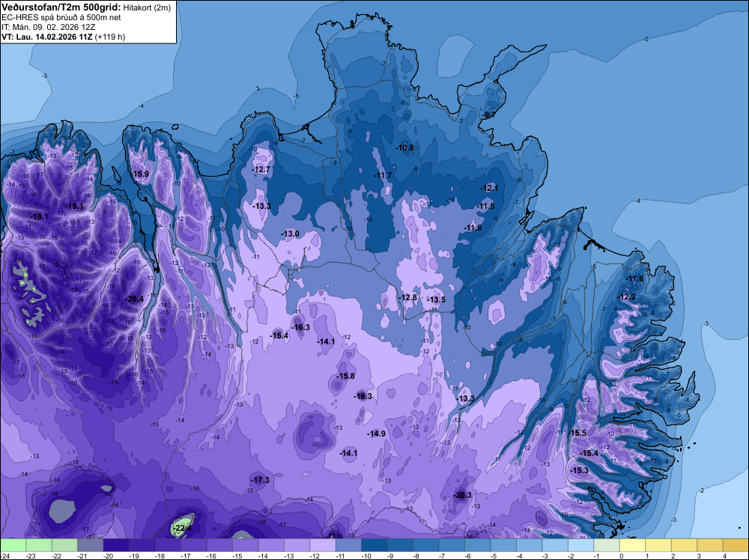
Task: Click the -15.9 temperature value
Action: (140, 174)
